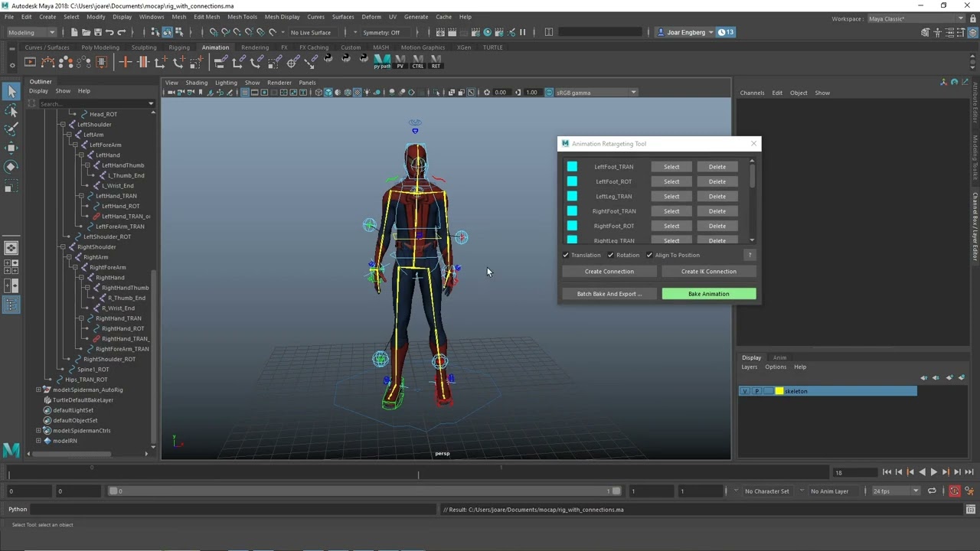Select the Display radio in layer editor
This screenshot has height=551, width=980.
[x=751, y=357]
